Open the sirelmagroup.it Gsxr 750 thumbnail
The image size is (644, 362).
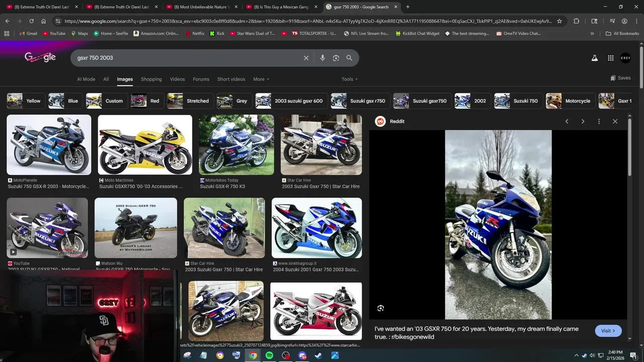coord(316,228)
